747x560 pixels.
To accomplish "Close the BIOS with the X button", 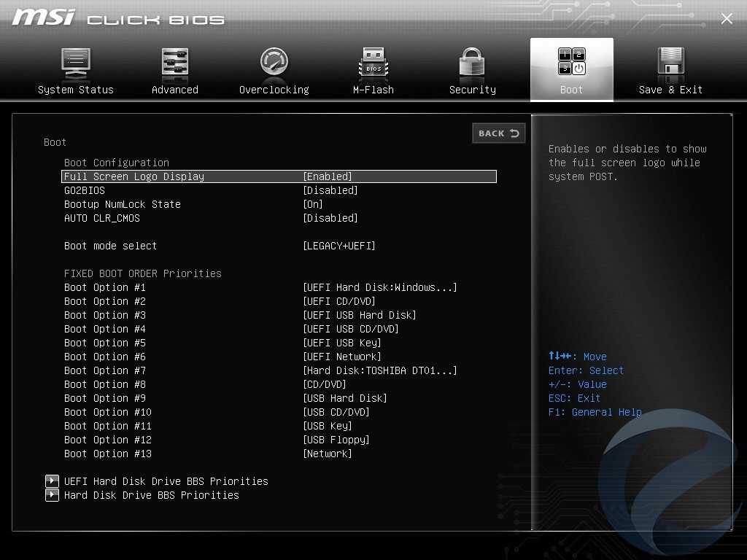I will 727,18.
